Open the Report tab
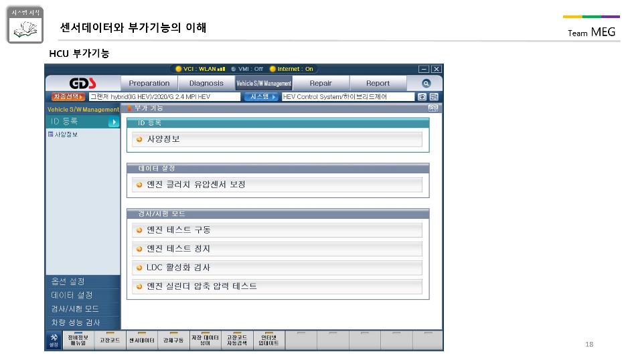The height and width of the screenshot is (364, 628). point(378,83)
